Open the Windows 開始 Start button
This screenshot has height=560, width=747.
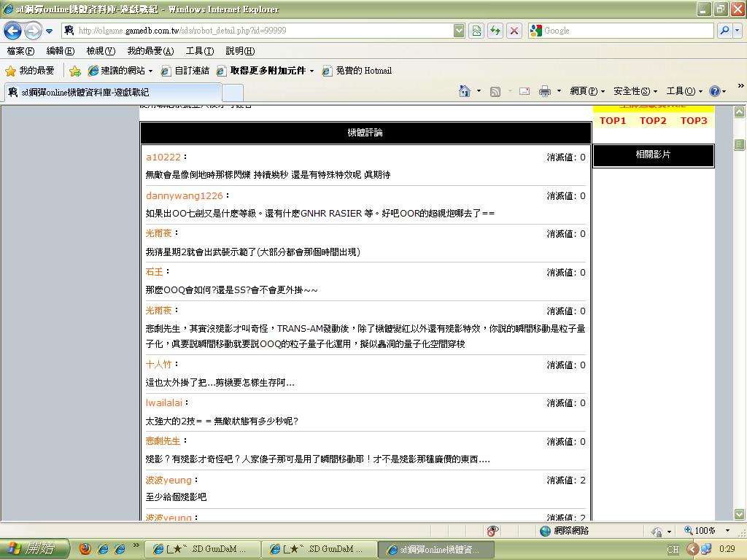34,549
